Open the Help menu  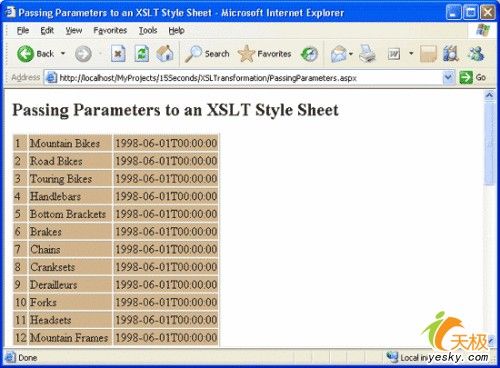pos(176,30)
